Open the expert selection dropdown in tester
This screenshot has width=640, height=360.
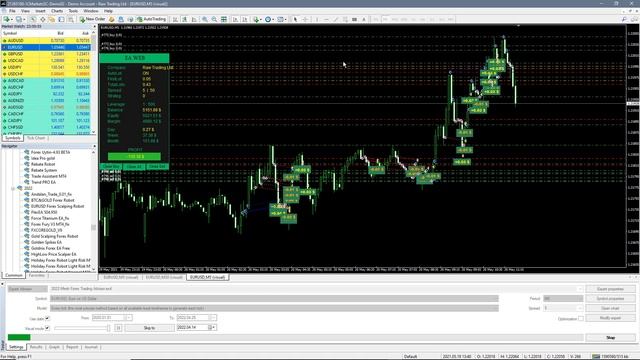click(x=580, y=289)
